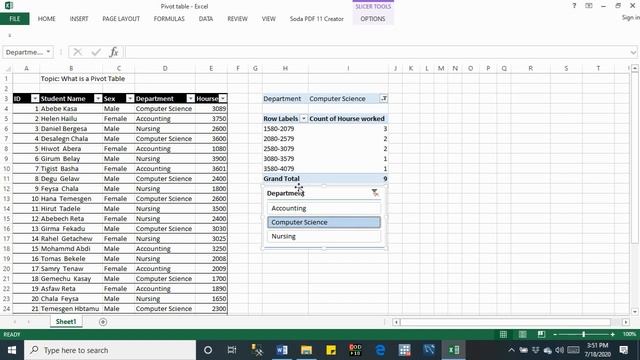The image size is (640, 360).
Task: Open the Student Name filter dropdown
Action: pyautogui.click(x=98, y=98)
